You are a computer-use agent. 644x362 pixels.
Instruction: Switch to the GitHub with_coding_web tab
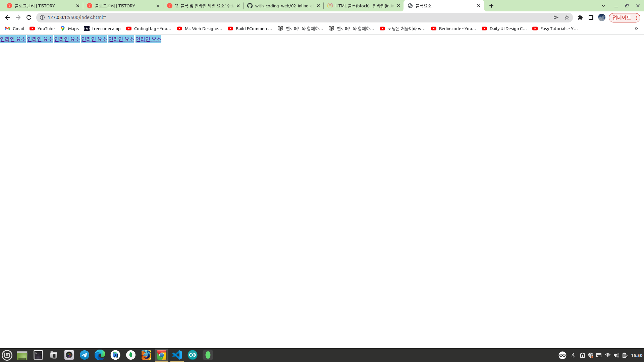[283, 6]
